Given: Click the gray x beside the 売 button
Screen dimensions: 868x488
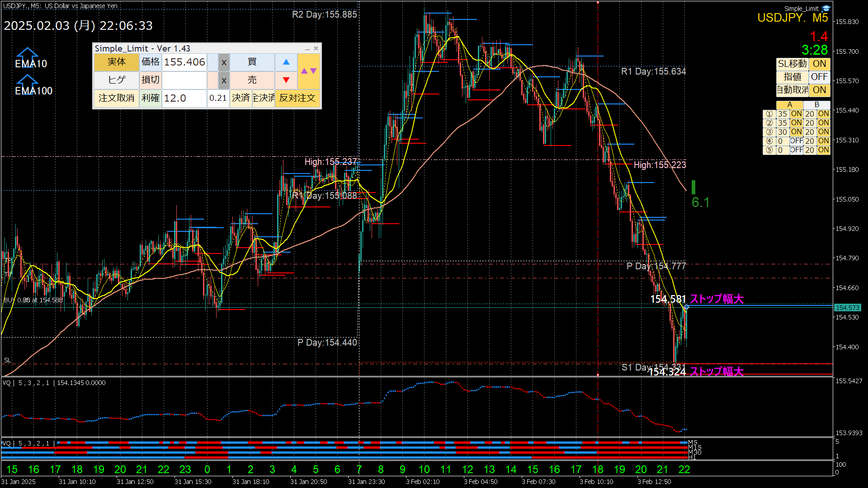Looking at the screenshot, I should coord(224,80).
